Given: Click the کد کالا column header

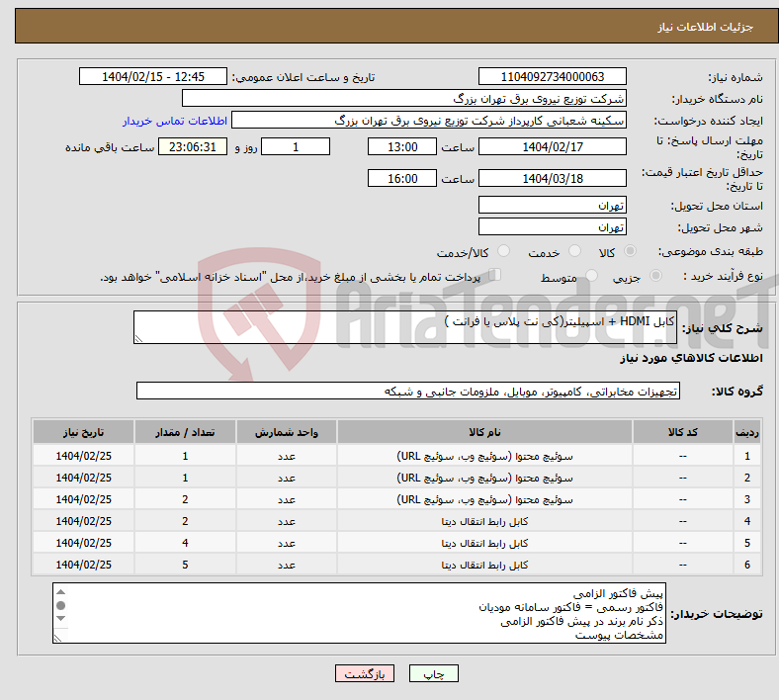Looking at the screenshot, I should coord(683,432).
